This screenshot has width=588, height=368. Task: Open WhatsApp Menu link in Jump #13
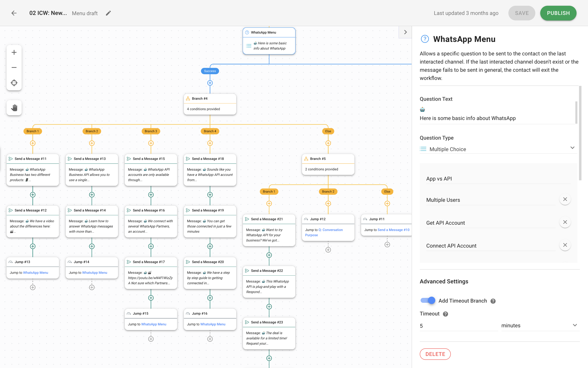point(36,273)
